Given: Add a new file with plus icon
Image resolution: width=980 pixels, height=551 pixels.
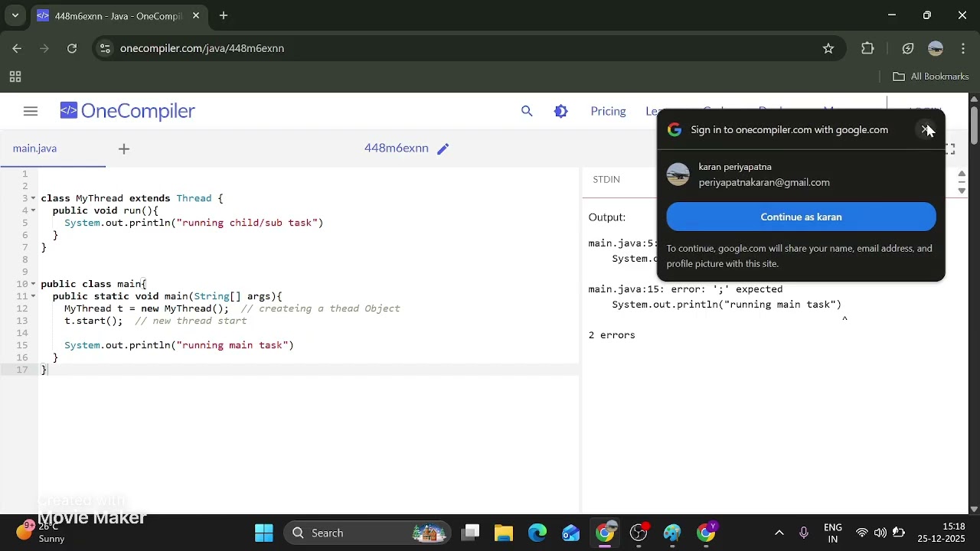Looking at the screenshot, I should [x=124, y=148].
